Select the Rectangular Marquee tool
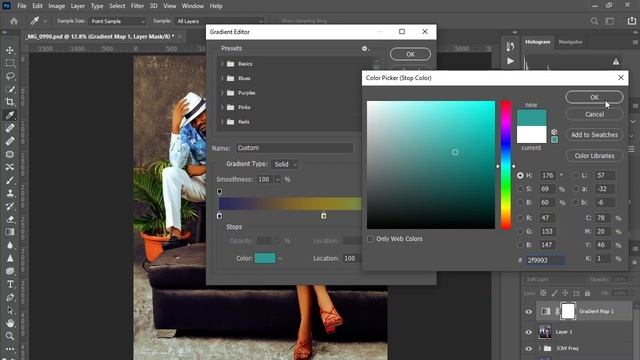 pos(10,63)
